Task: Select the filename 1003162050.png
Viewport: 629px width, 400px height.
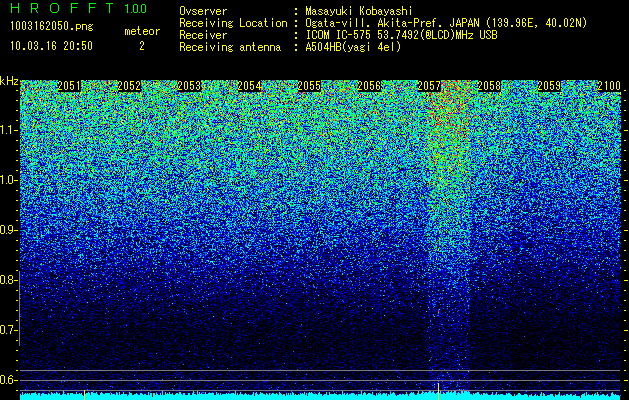Action: 52,26
